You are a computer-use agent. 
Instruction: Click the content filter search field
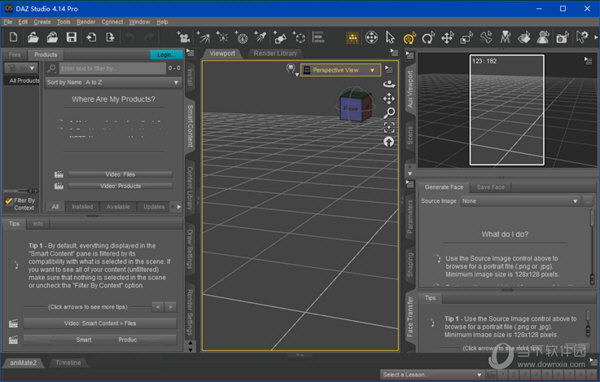(x=112, y=69)
